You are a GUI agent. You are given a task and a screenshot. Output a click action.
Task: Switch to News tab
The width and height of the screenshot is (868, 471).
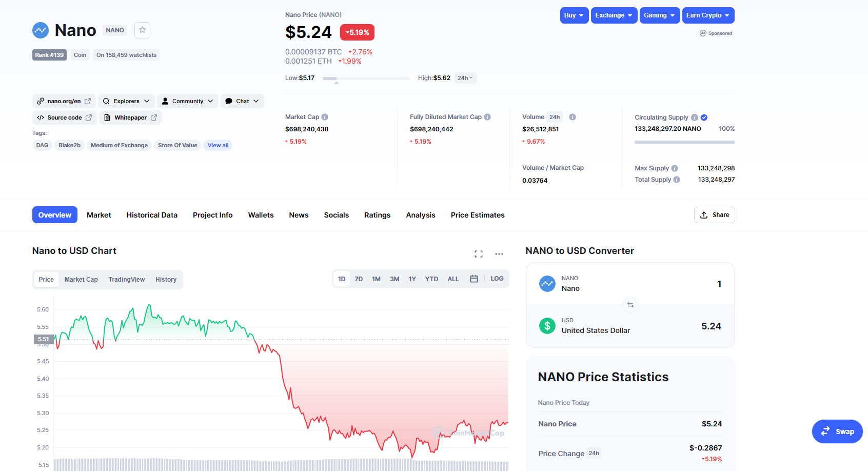point(299,215)
